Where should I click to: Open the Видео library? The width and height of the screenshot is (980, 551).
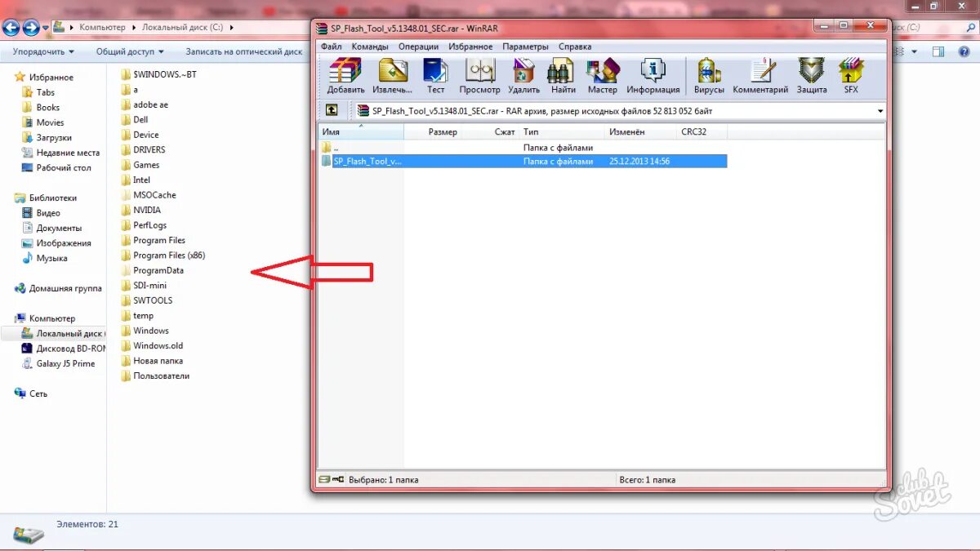[x=41, y=212]
